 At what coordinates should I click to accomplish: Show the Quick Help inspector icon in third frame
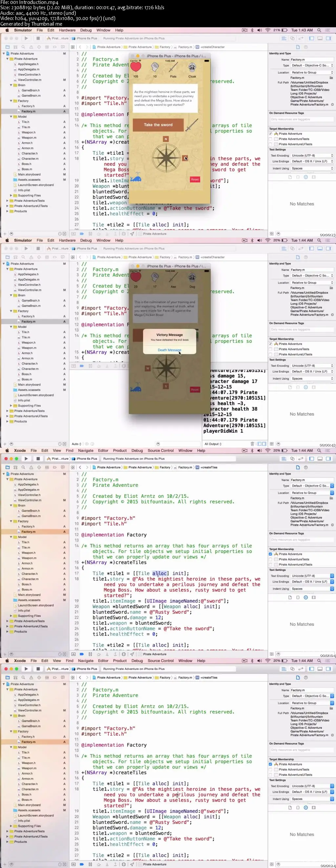tap(306, 467)
